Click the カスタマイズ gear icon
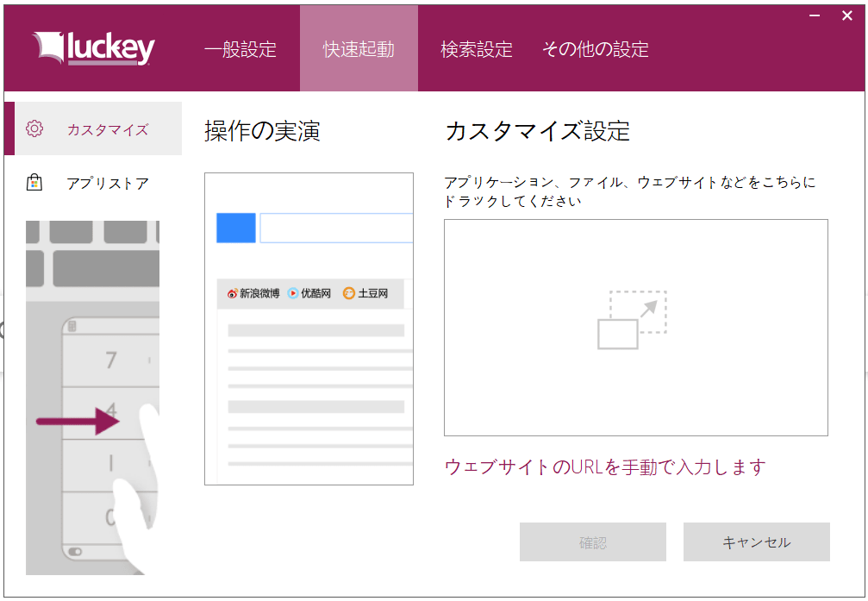 34,128
